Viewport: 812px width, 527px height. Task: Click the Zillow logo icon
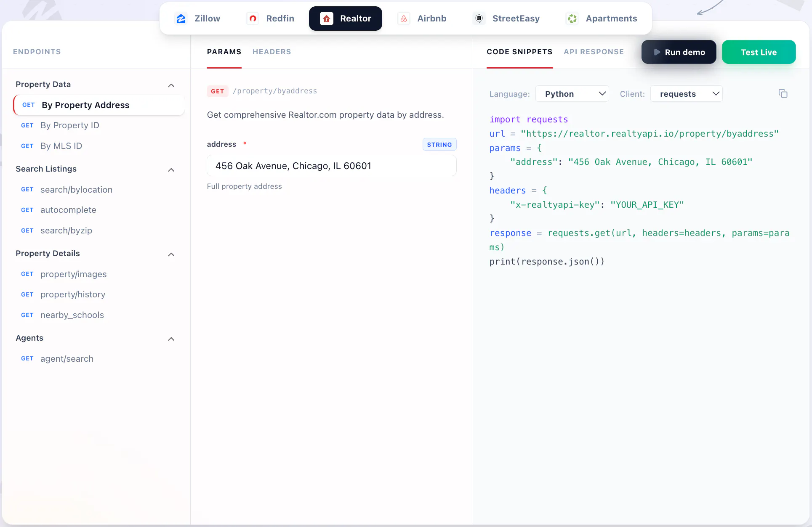181,19
